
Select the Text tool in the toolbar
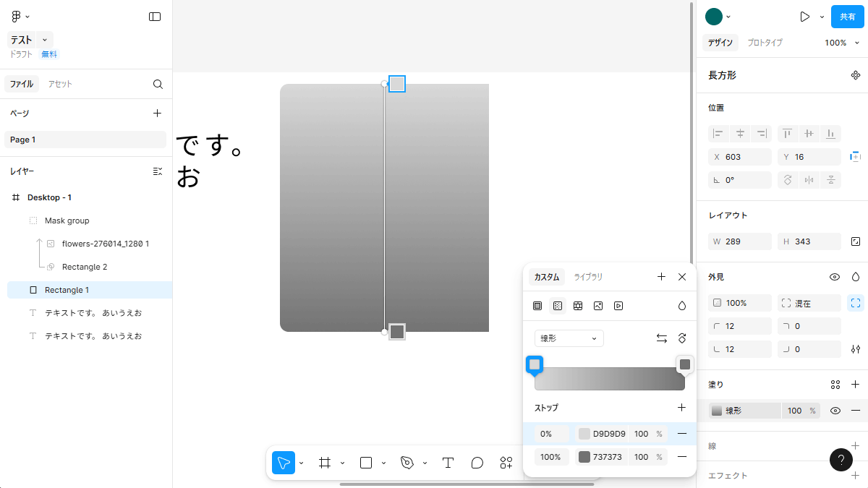pyautogui.click(x=448, y=463)
